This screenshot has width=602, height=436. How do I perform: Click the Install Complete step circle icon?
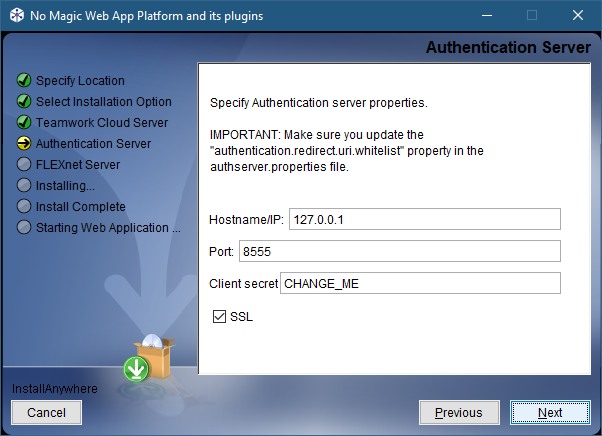pos(24,206)
